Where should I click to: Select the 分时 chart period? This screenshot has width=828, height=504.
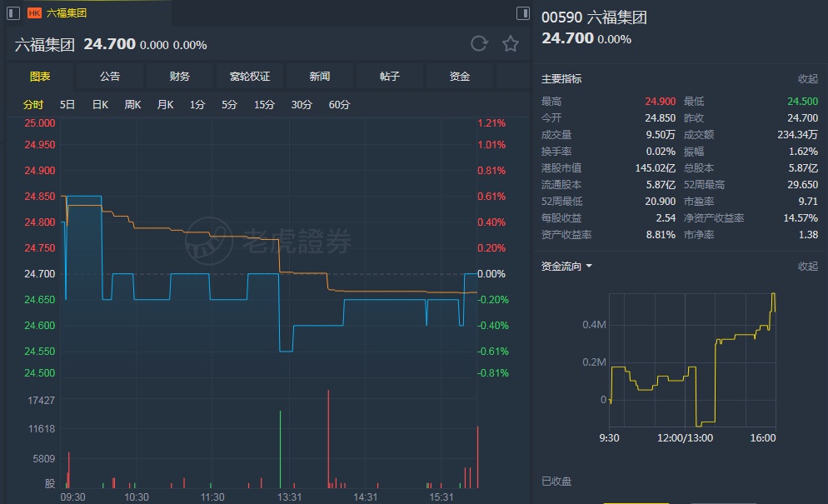(x=33, y=105)
